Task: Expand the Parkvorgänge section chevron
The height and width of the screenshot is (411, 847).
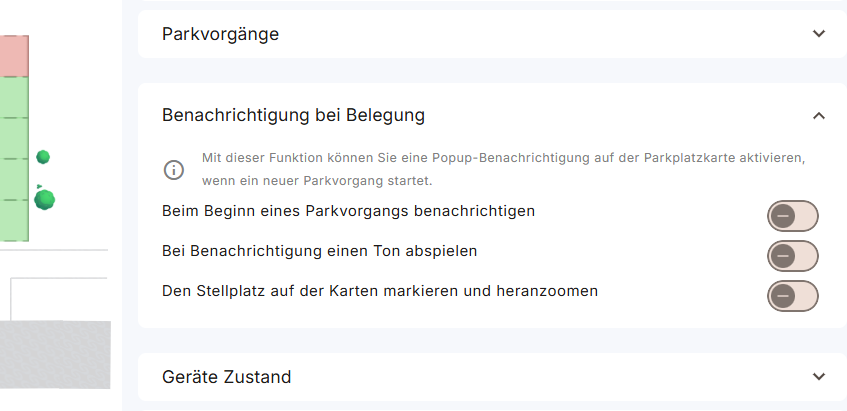Action: click(819, 34)
